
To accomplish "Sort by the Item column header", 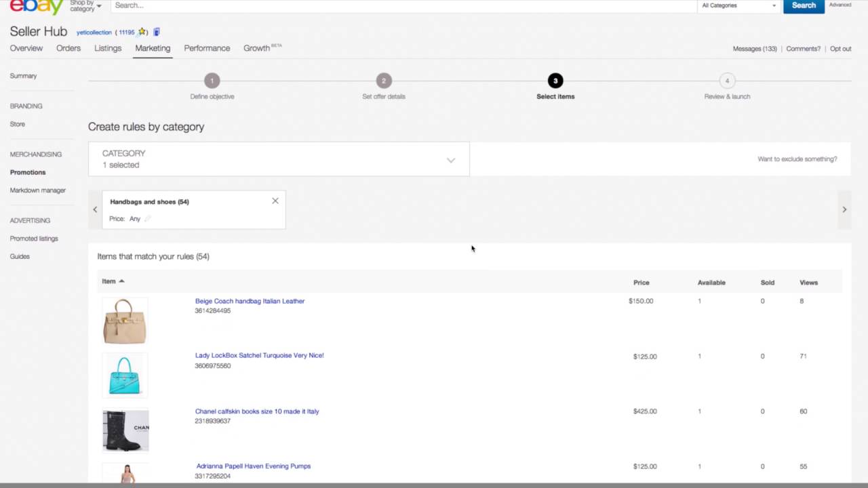I will [x=113, y=281].
